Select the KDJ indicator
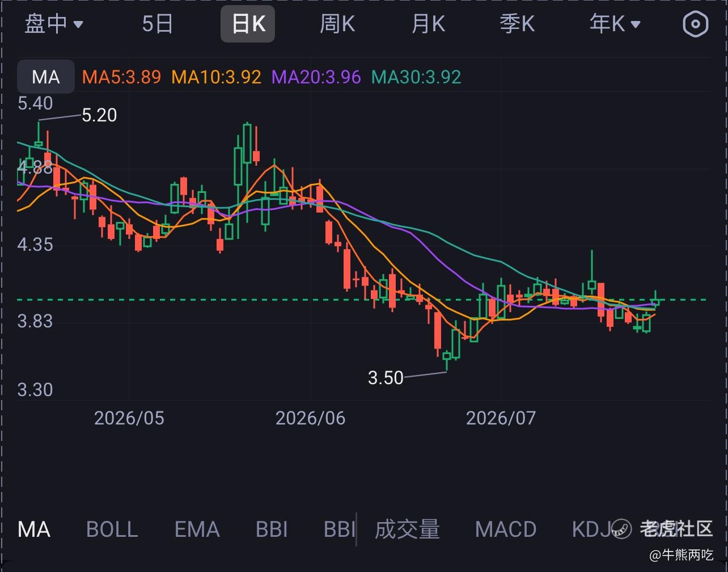The width and height of the screenshot is (728, 572). pos(592,529)
